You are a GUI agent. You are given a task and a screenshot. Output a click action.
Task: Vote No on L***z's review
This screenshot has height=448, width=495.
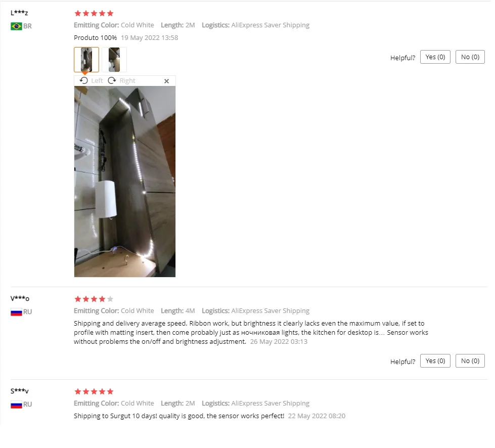point(470,57)
